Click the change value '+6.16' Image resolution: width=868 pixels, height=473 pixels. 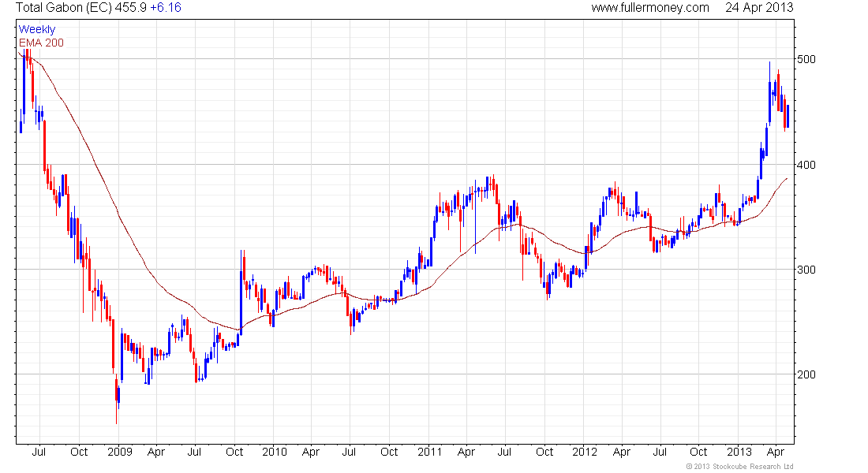[x=166, y=8]
